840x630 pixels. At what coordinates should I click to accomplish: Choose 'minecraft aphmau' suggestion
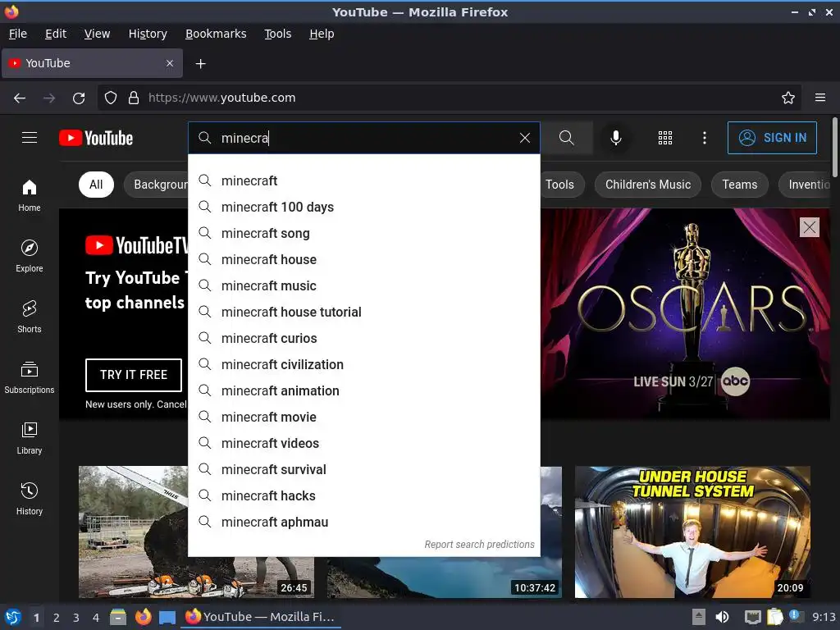pos(364,522)
